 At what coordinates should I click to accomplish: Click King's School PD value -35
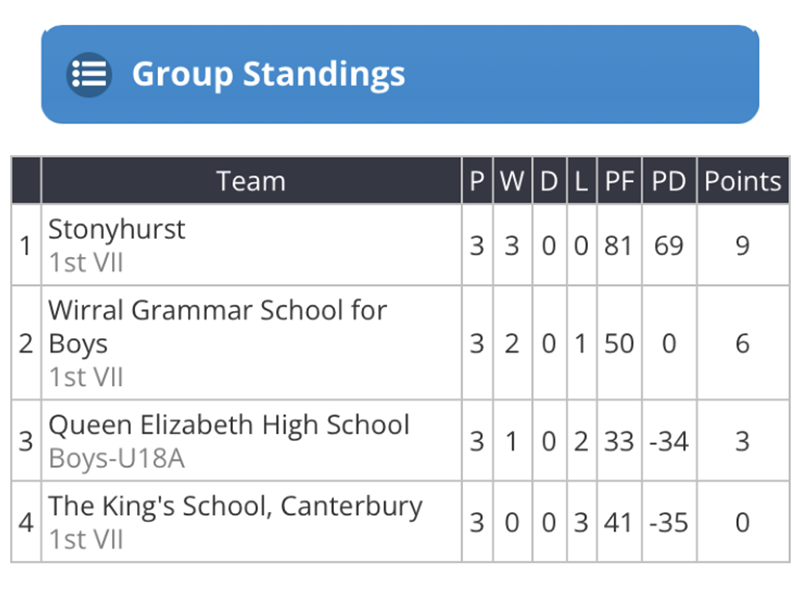pos(669,522)
